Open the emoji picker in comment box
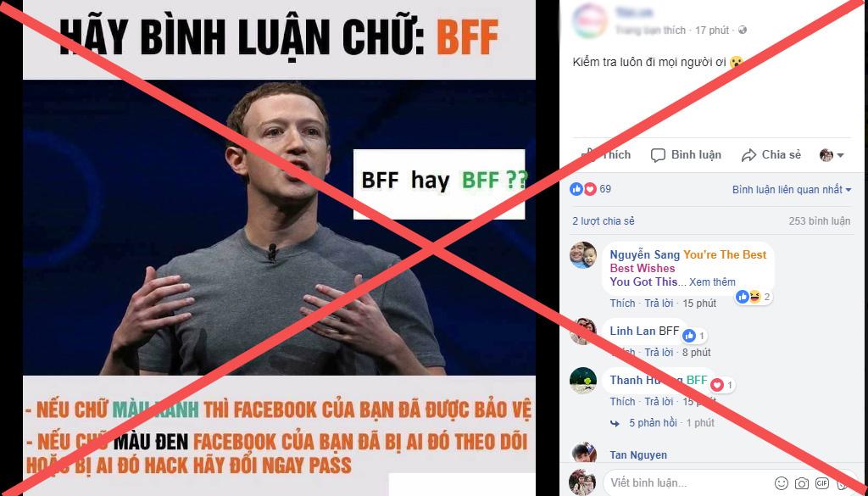Image resolution: width=868 pixels, height=496 pixels. [781, 483]
